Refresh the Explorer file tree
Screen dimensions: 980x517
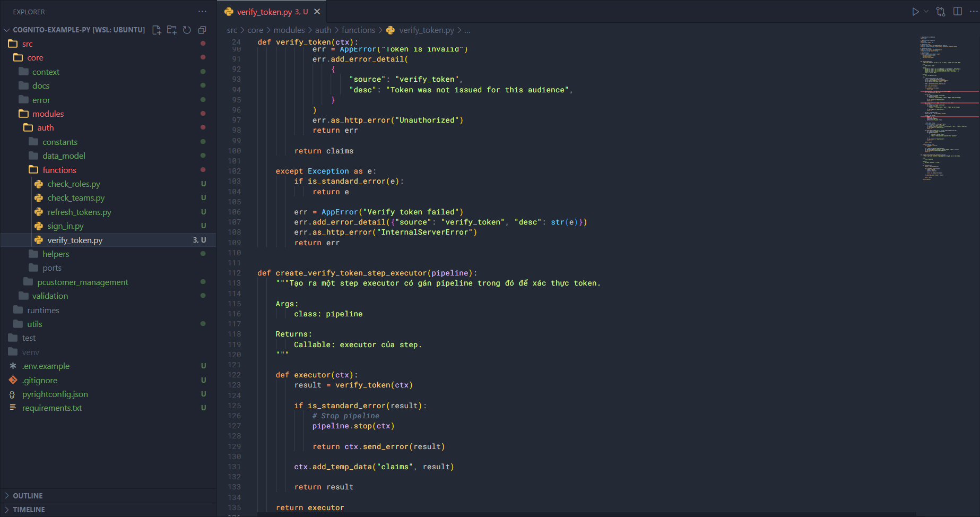pyautogui.click(x=187, y=30)
